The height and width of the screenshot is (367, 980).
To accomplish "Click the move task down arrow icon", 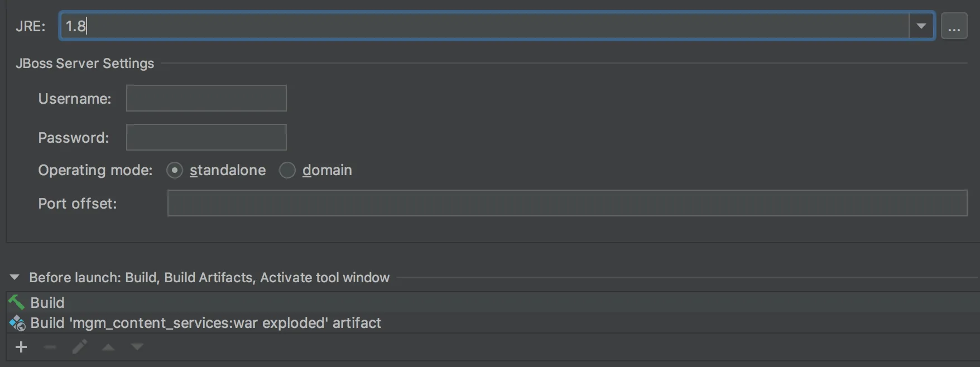I will tap(137, 347).
